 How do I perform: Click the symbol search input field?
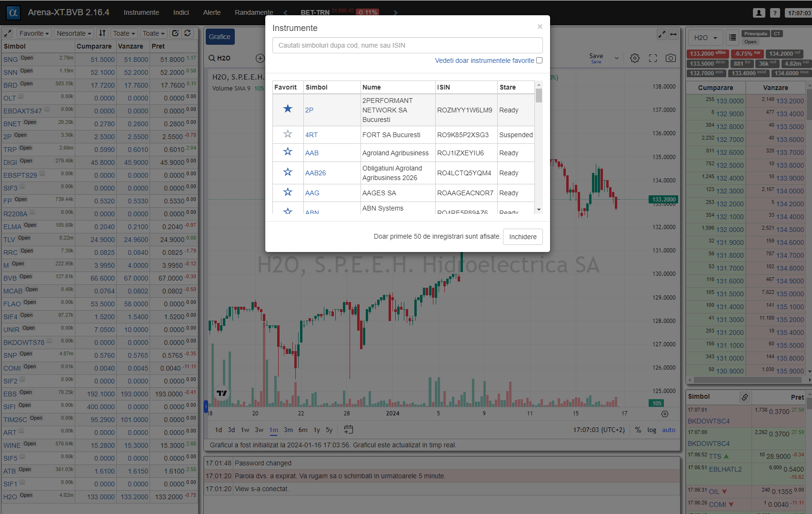point(407,45)
